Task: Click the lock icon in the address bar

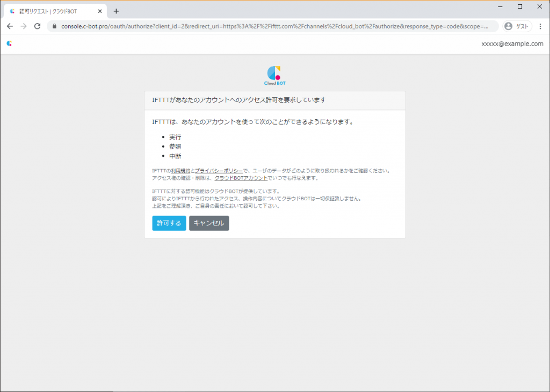Action: [x=54, y=26]
